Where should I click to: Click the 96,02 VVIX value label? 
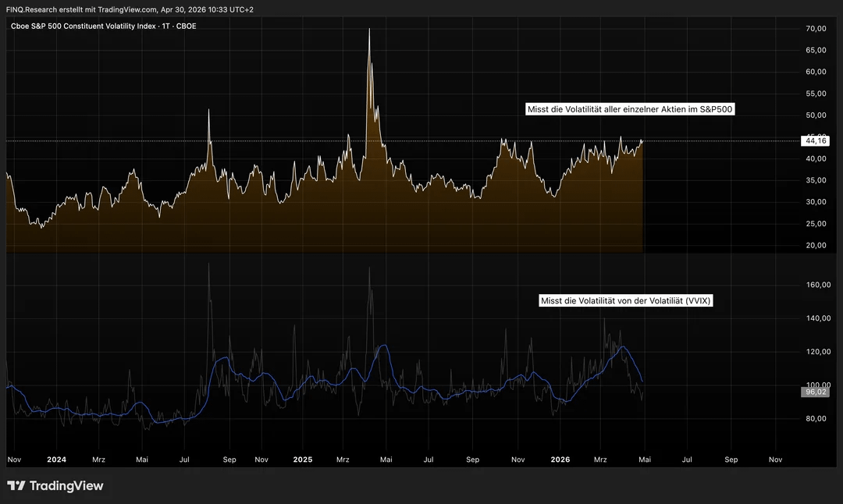click(x=816, y=392)
